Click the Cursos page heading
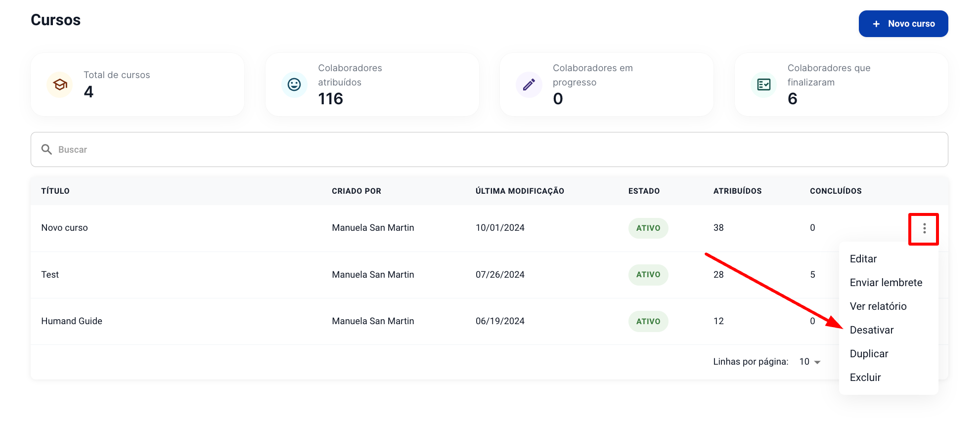Viewport: 980px width, 421px height. (x=56, y=20)
